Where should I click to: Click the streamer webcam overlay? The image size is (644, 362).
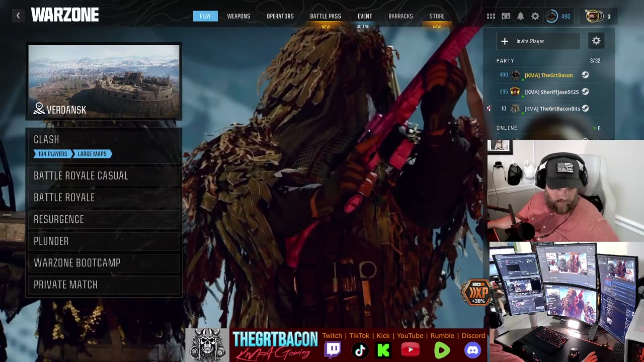pos(565,191)
